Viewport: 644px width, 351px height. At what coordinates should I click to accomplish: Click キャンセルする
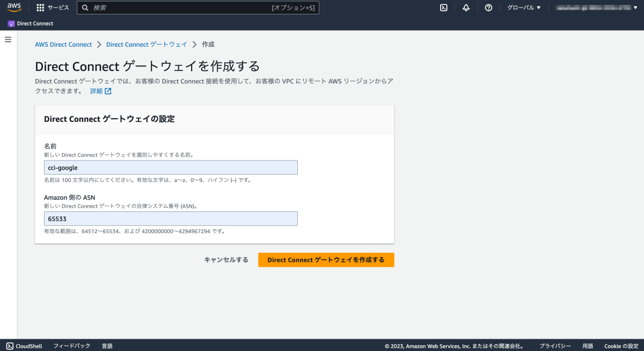point(226,260)
